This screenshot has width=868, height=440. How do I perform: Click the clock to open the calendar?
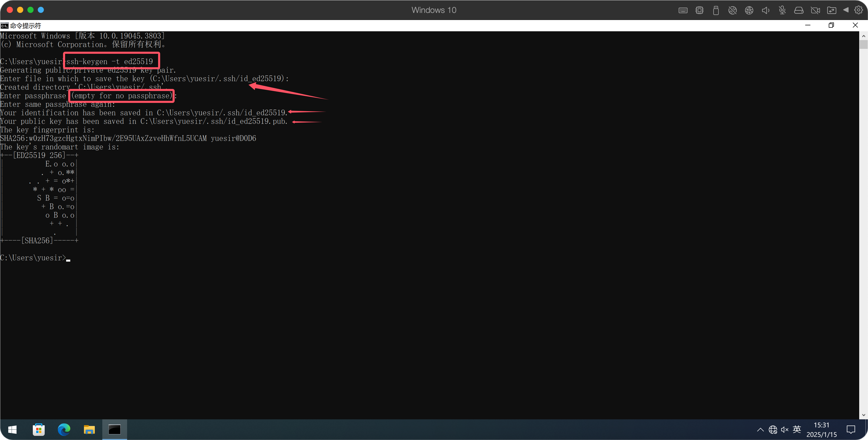click(x=822, y=430)
